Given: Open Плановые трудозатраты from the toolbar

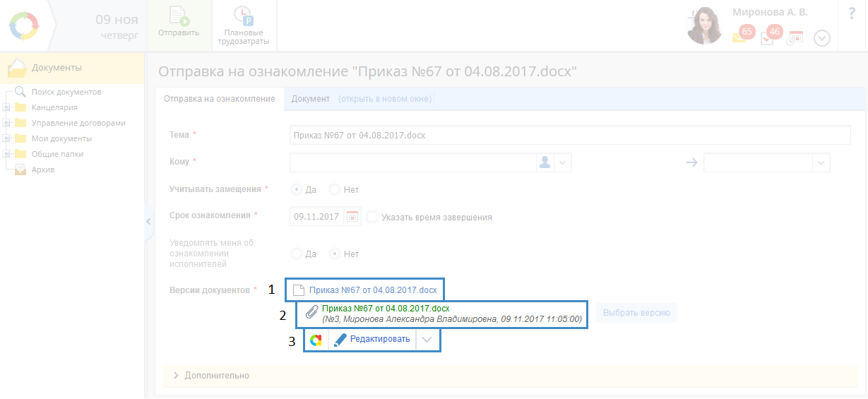Looking at the screenshot, I should [244, 25].
